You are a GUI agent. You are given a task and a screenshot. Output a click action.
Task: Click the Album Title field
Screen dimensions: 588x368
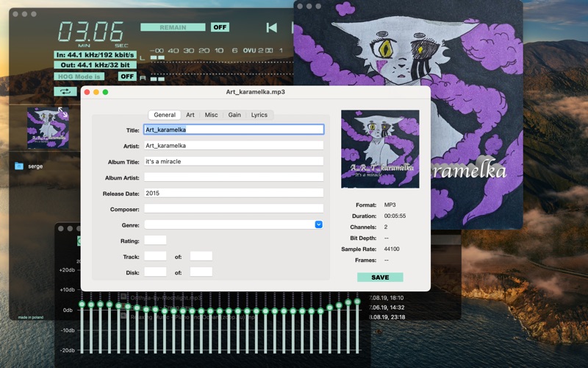(234, 161)
